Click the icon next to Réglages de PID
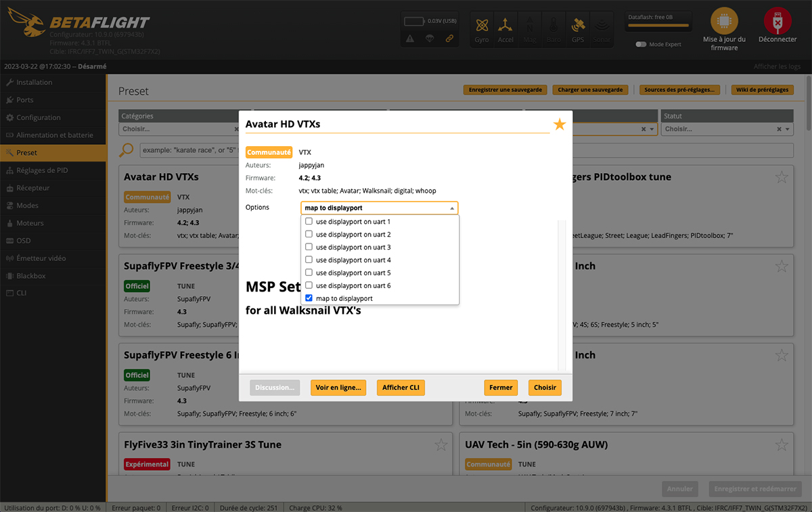Screen dimensions: 812x512 coord(9,170)
